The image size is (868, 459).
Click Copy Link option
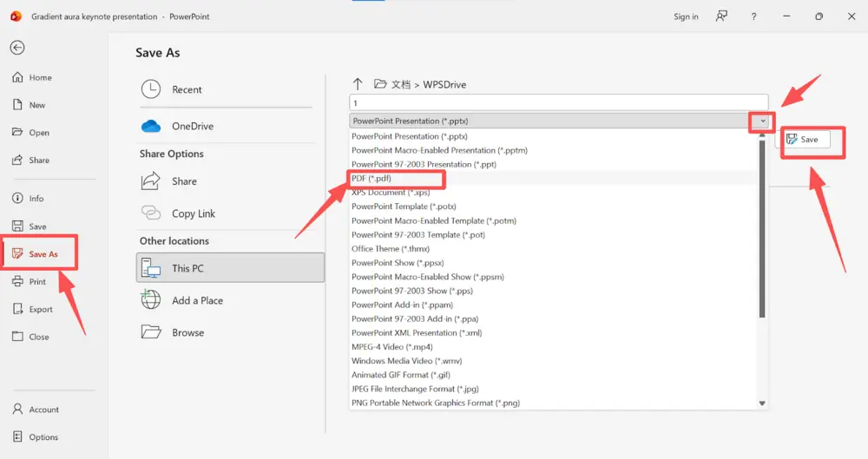[x=226, y=213]
